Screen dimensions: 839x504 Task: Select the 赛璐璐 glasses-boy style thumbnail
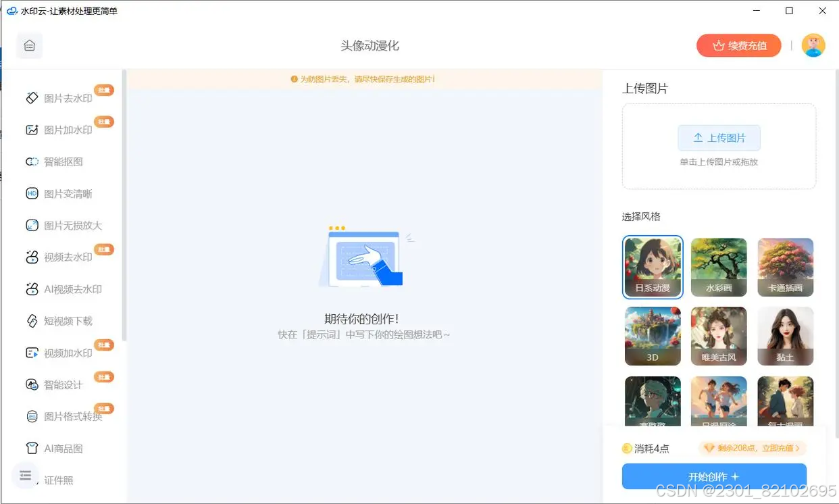(x=653, y=401)
